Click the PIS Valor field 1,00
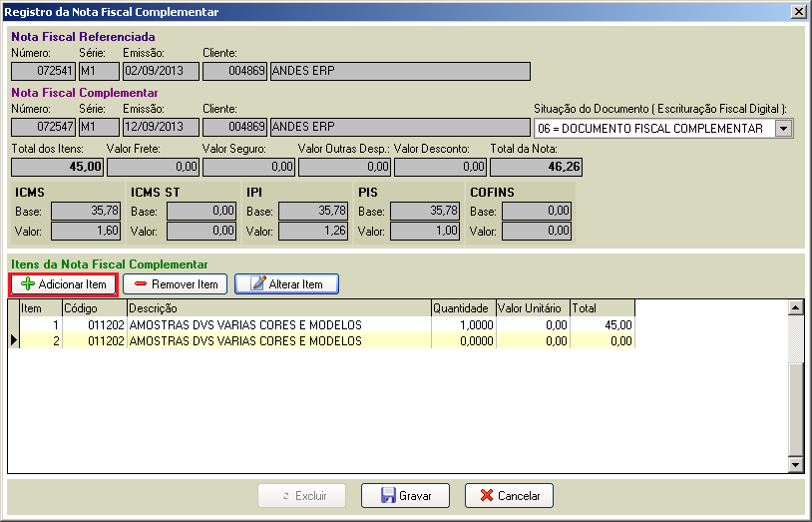This screenshot has height=522, width=812. 425,232
